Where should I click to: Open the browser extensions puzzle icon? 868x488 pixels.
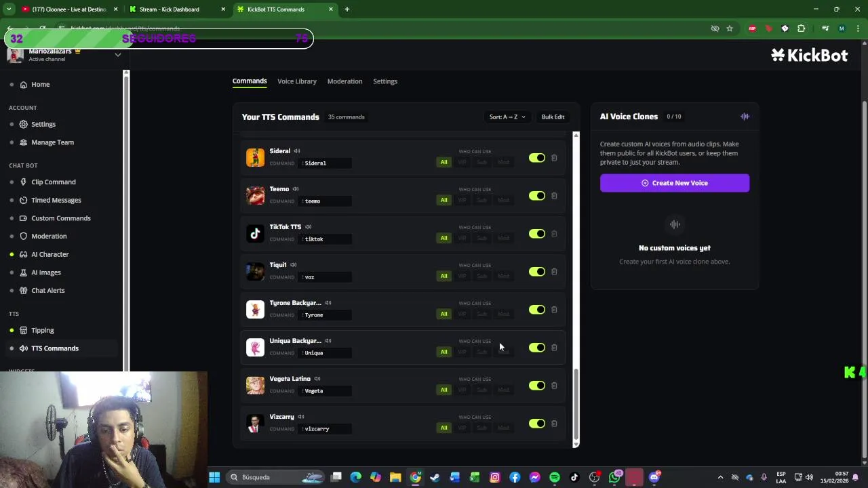pos(802,28)
